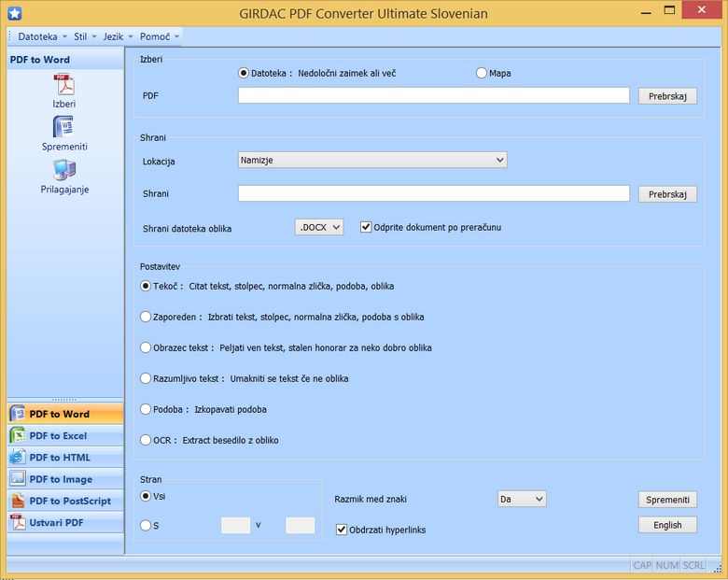728x580 pixels.
Task: Switch to the PDF to PostScript tab
Action: 65,501
